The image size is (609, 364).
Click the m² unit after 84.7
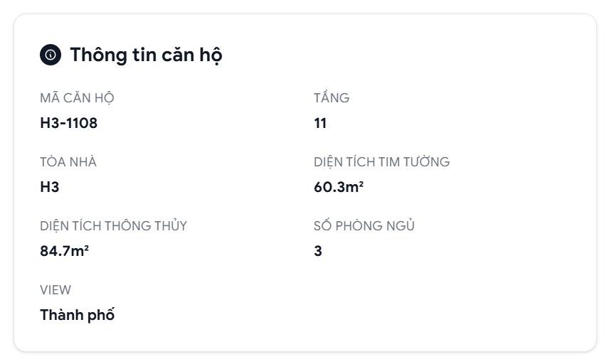[x=81, y=251]
